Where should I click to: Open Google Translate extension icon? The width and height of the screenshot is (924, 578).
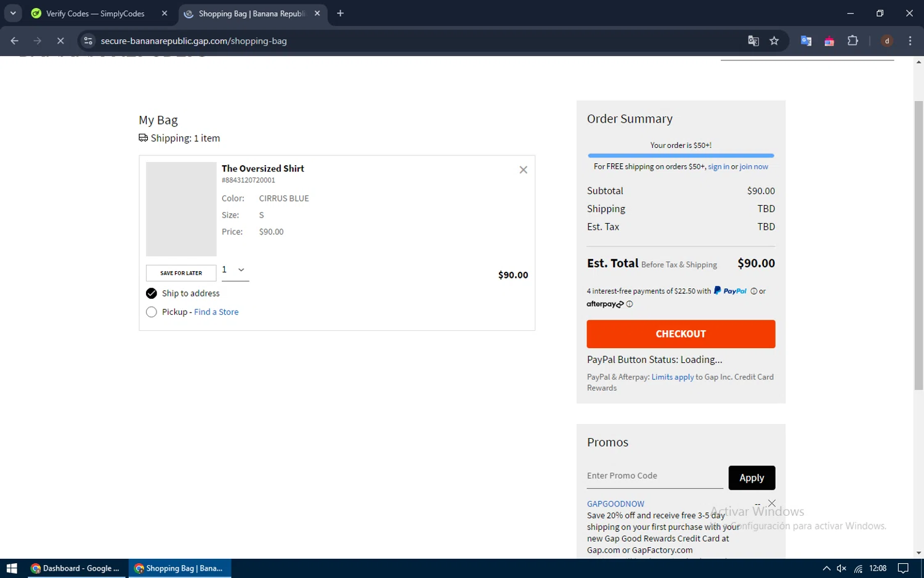click(806, 41)
